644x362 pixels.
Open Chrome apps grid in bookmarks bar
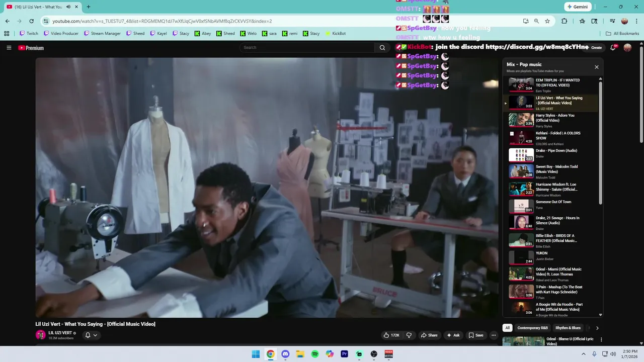[7, 34]
